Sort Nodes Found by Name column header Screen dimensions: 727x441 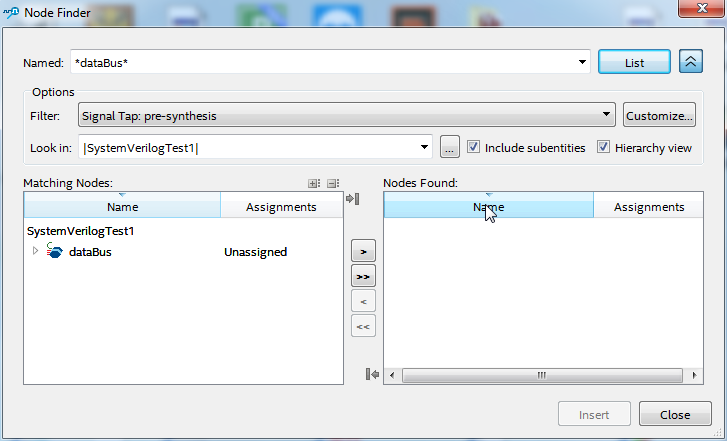coord(489,206)
